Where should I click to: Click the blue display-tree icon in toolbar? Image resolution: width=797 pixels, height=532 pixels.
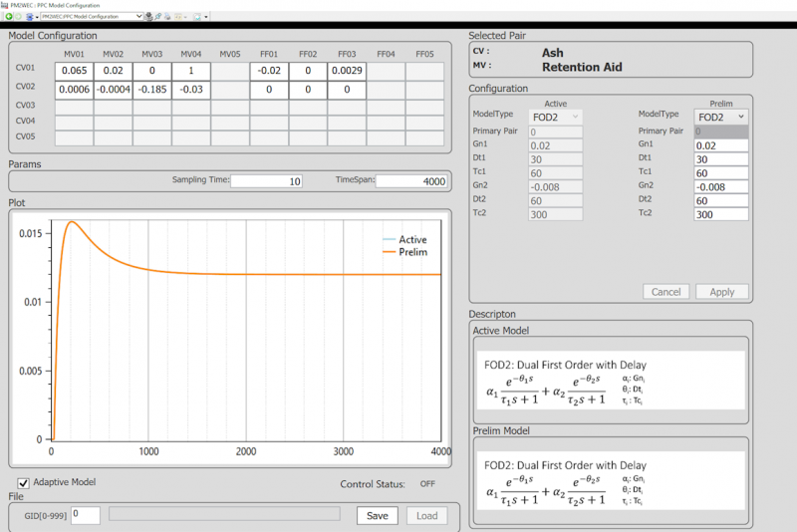(x=30, y=17)
